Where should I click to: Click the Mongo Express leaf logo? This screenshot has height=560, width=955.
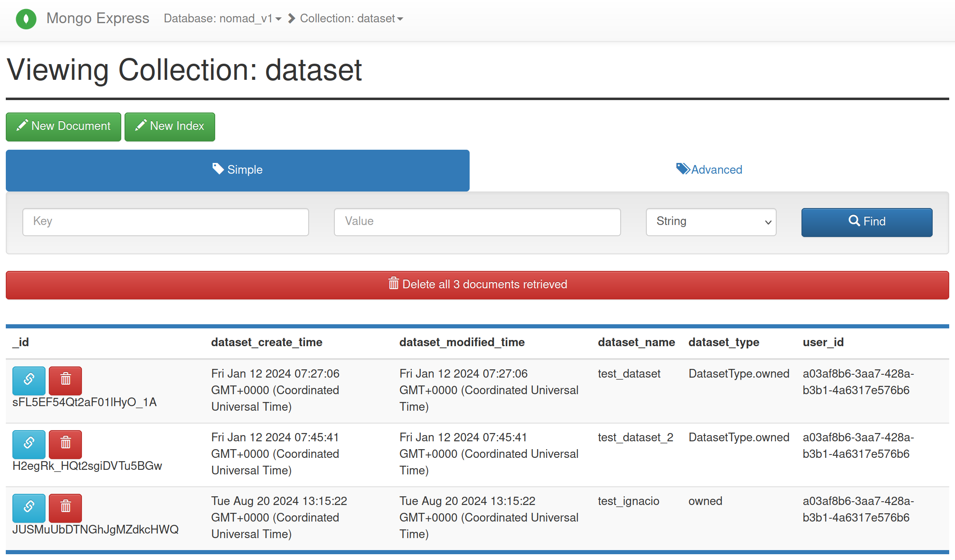(26, 19)
